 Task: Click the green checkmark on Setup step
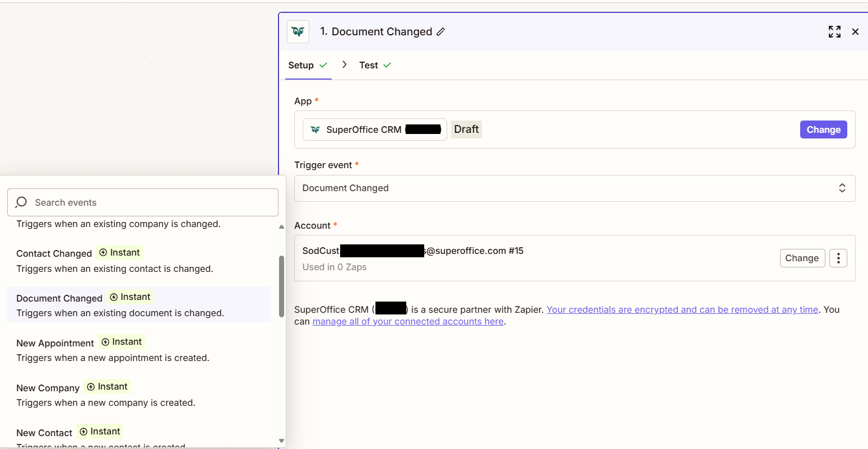point(324,64)
